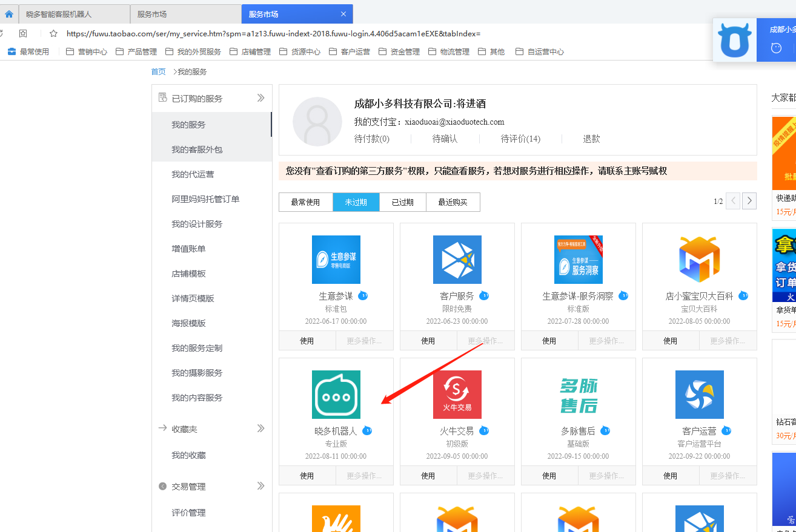Close the active 服务市场 browser tab
796x532 pixels.
(343, 14)
